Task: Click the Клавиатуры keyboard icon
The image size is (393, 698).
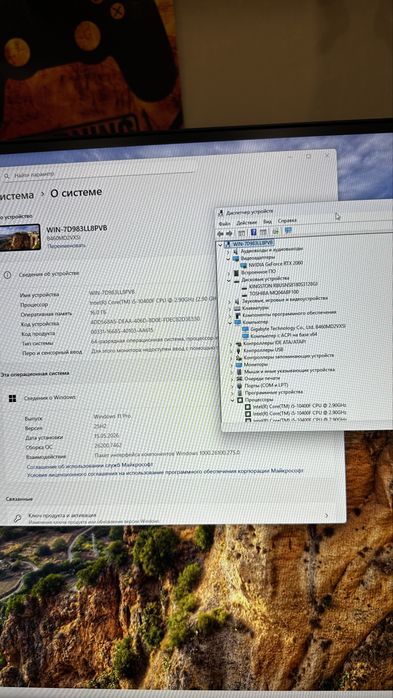Action: tap(237, 308)
